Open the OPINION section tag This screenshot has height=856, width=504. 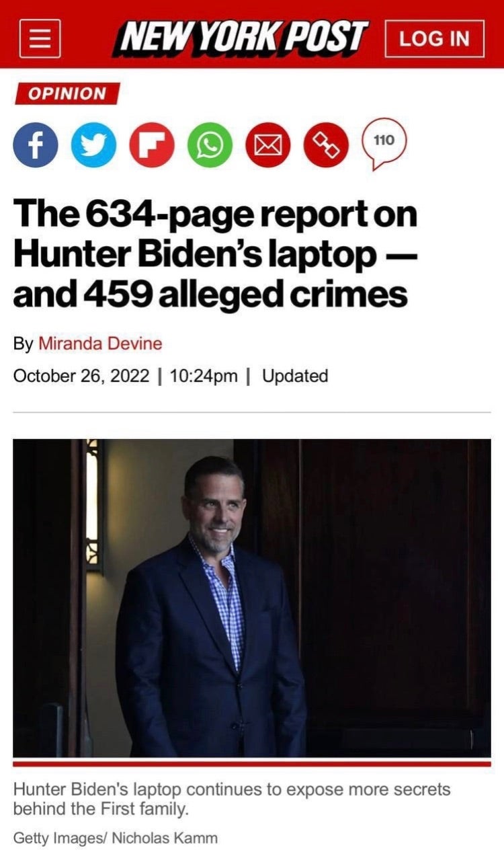(x=67, y=93)
